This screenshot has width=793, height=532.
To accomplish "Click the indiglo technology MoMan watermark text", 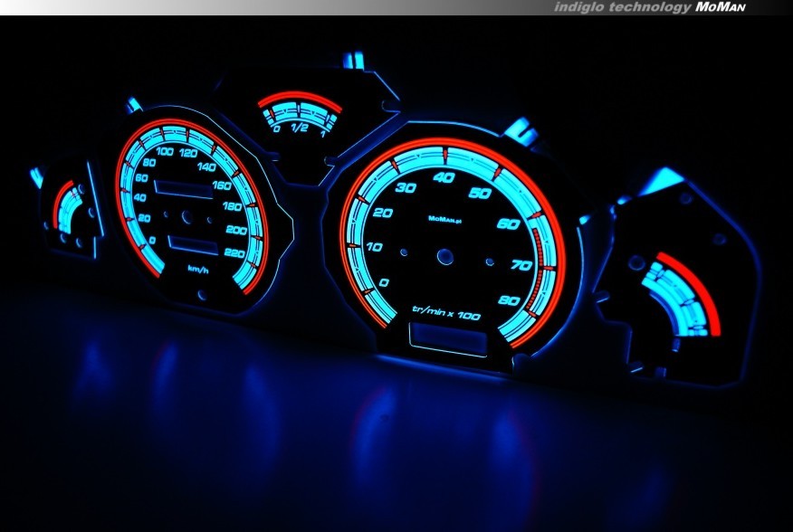I will tap(649, 7).
